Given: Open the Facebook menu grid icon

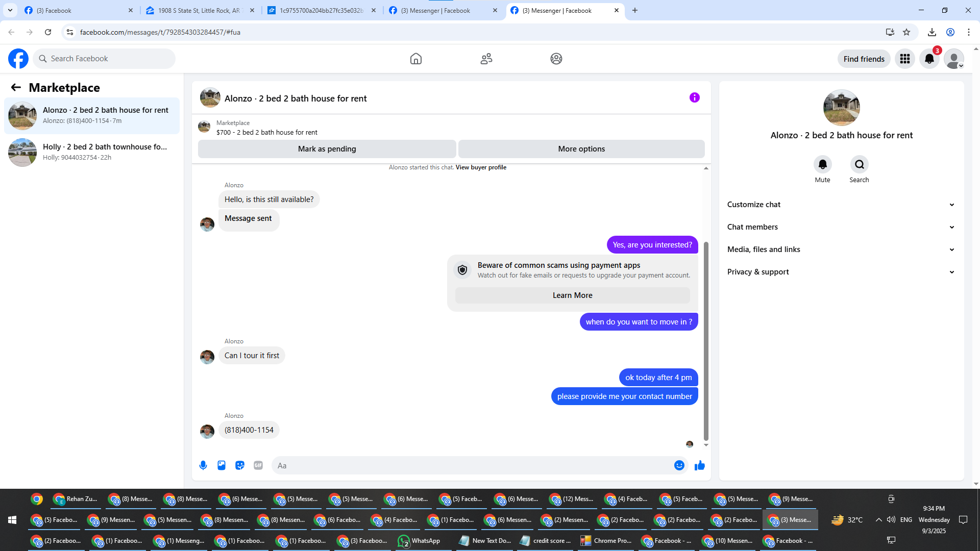Looking at the screenshot, I should point(905,59).
